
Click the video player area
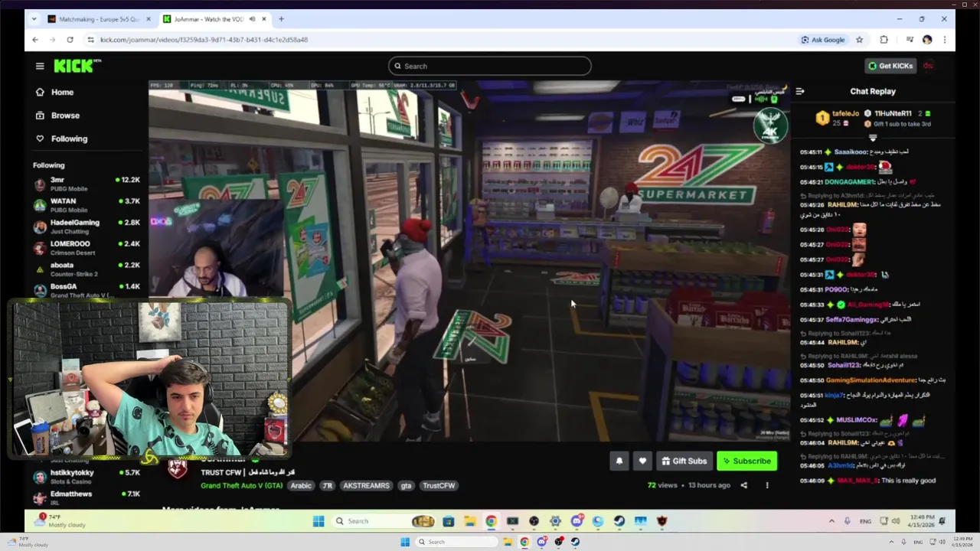tap(470, 261)
